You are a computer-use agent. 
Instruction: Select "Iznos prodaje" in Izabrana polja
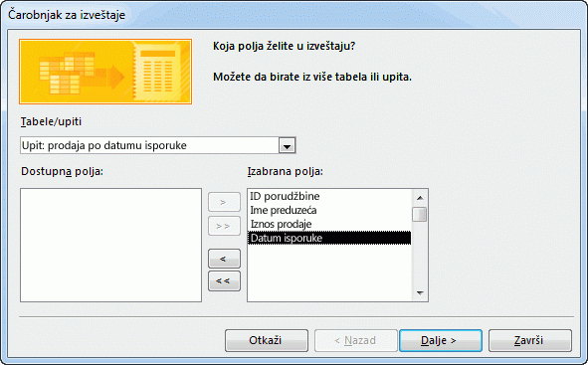[x=329, y=224]
